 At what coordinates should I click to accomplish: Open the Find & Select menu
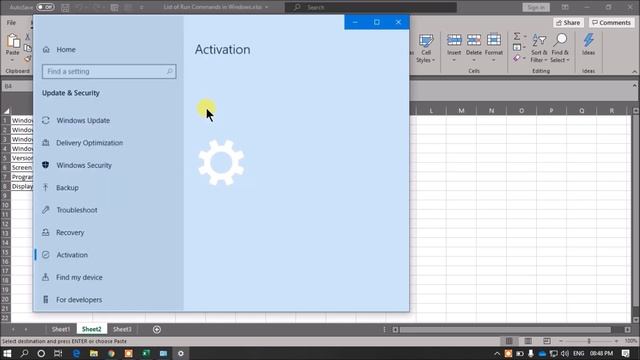pos(560,49)
